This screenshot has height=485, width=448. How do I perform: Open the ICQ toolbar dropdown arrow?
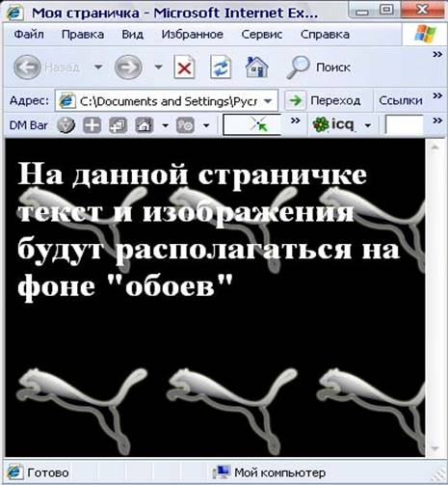click(368, 125)
